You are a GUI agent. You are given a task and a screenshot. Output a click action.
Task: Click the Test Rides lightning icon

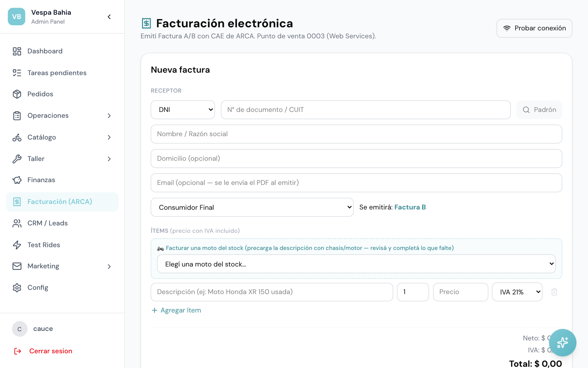pyautogui.click(x=17, y=245)
